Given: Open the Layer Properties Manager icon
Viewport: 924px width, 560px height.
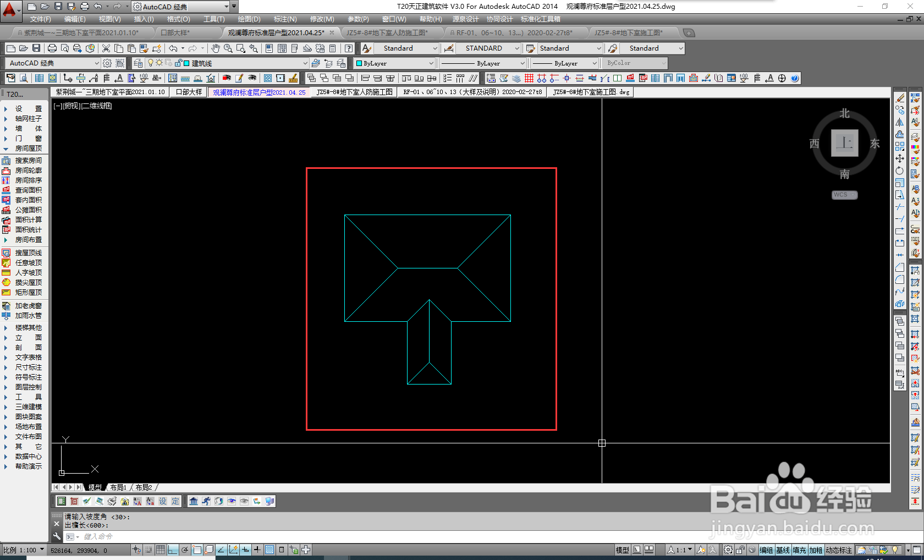Looking at the screenshot, I should 138,63.
